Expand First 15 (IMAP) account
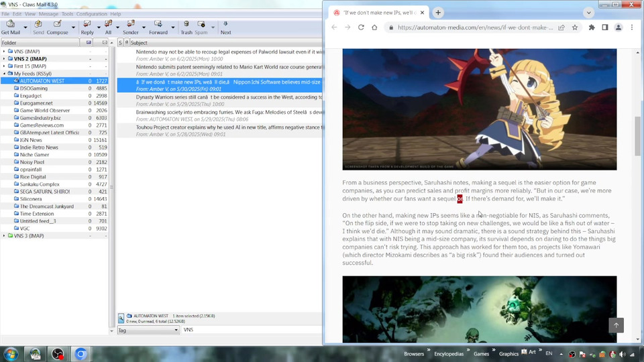The height and width of the screenshot is (362, 644). coord(4,66)
